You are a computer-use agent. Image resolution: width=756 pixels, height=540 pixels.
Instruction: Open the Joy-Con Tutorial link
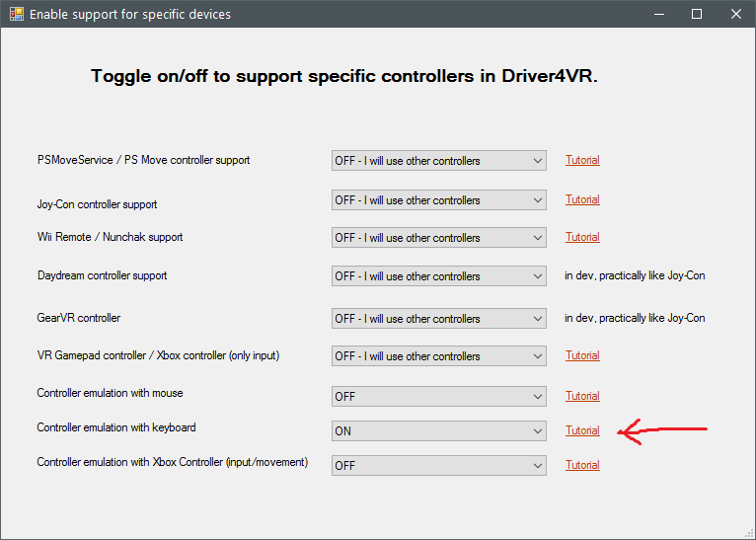coord(582,199)
